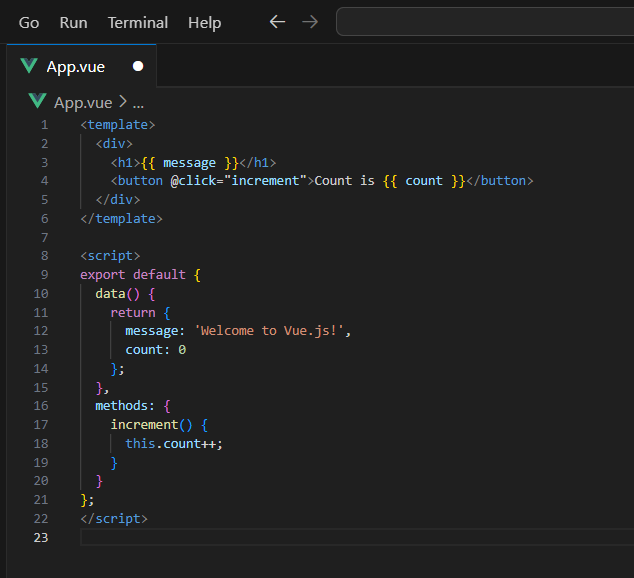634x578 pixels.
Task: Click the closing </script> tag on line 22
Action: click(114, 519)
